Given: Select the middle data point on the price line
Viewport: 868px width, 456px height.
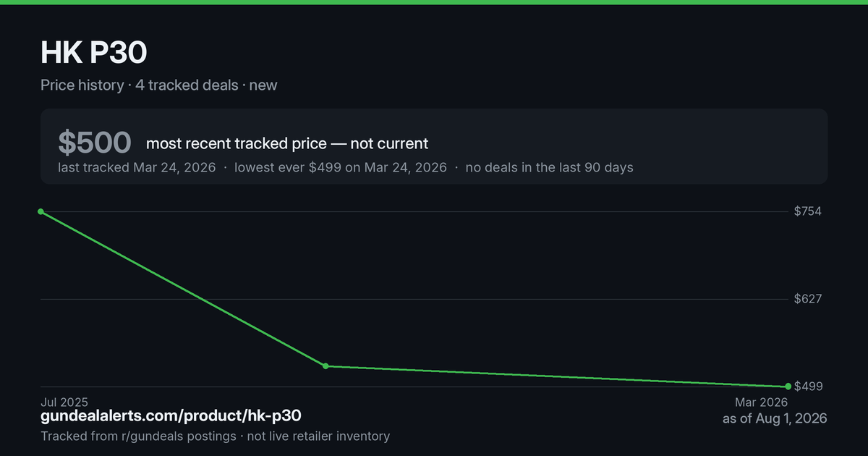Looking at the screenshot, I should pyautogui.click(x=325, y=366).
